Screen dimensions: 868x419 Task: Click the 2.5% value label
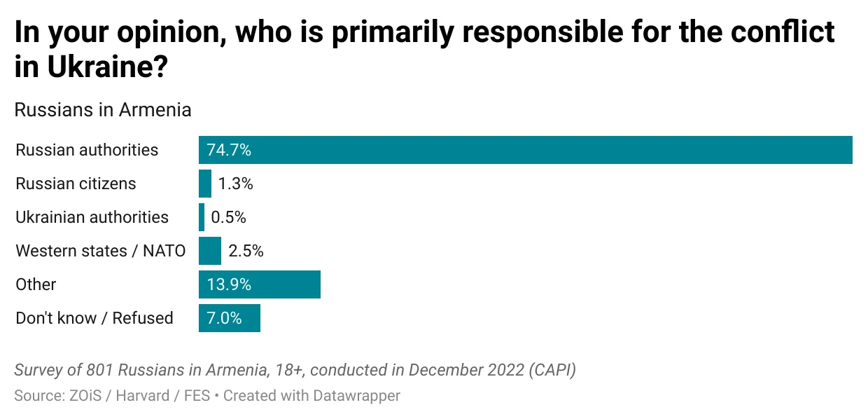pos(246,251)
